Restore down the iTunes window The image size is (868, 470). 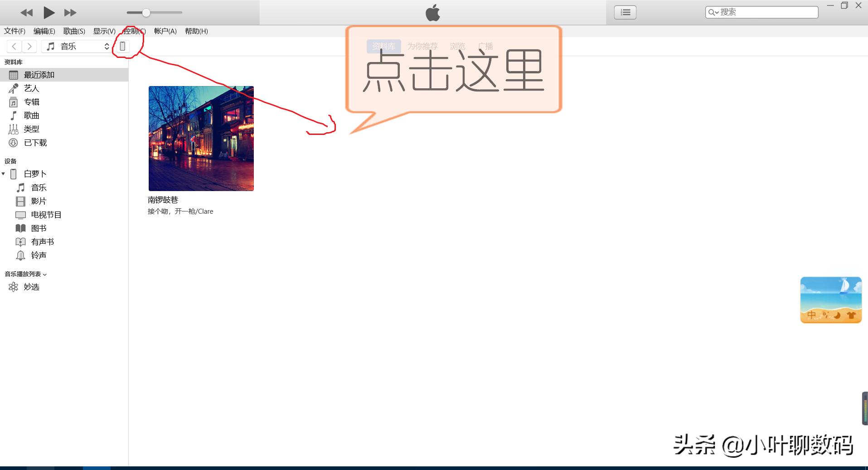(x=844, y=5)
